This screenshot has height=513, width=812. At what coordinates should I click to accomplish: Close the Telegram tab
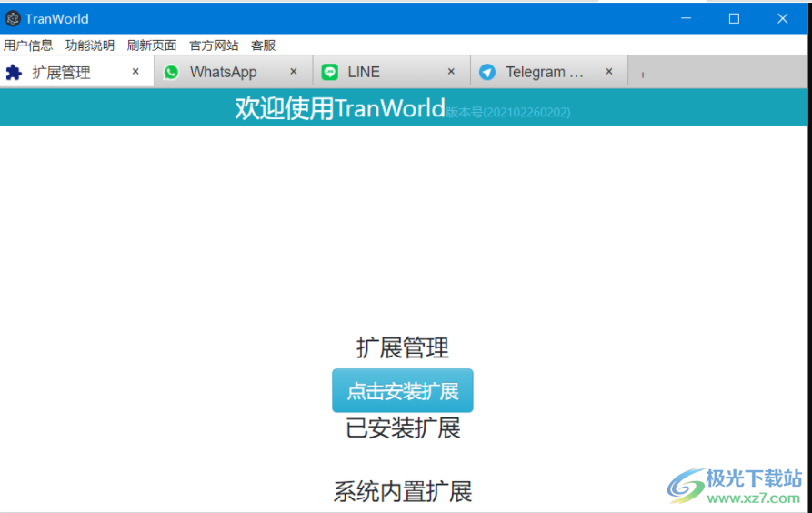click(609, 72)
